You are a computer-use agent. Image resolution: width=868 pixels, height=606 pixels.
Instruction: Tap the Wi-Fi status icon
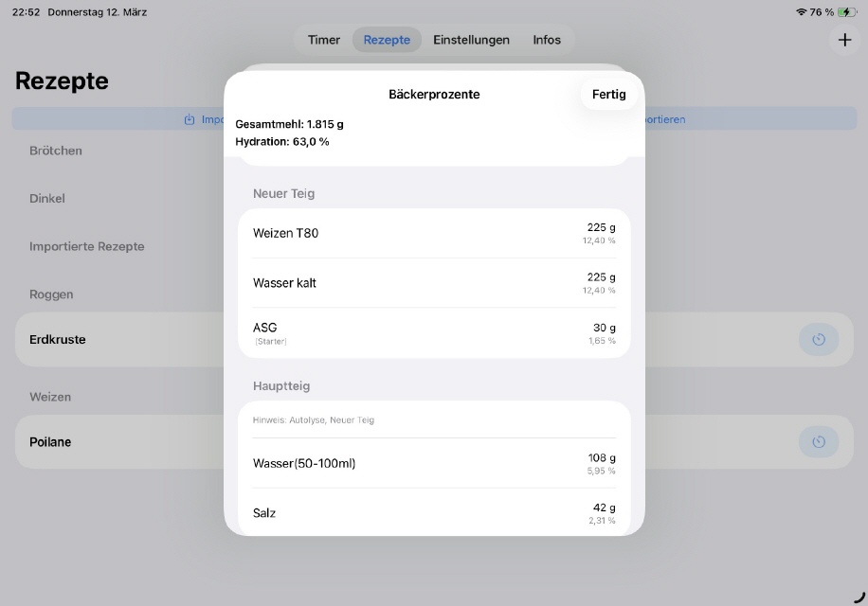(x=802, y=12)
